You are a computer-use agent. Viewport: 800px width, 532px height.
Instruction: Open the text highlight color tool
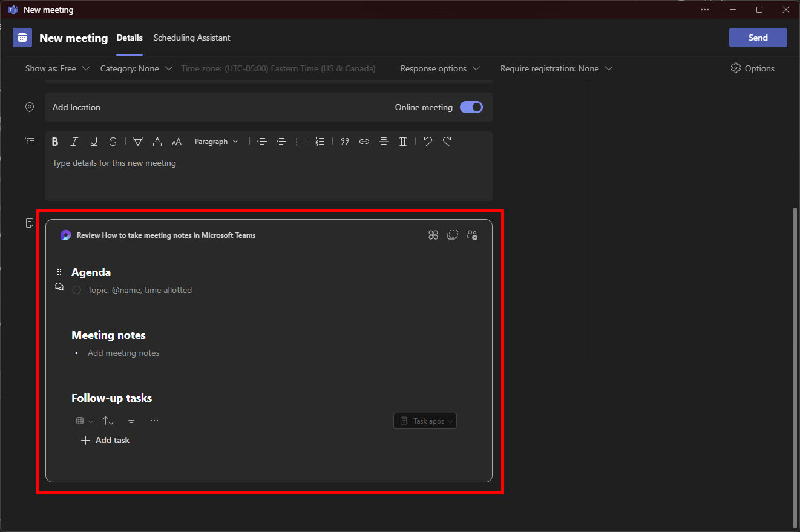coord(138,142)
